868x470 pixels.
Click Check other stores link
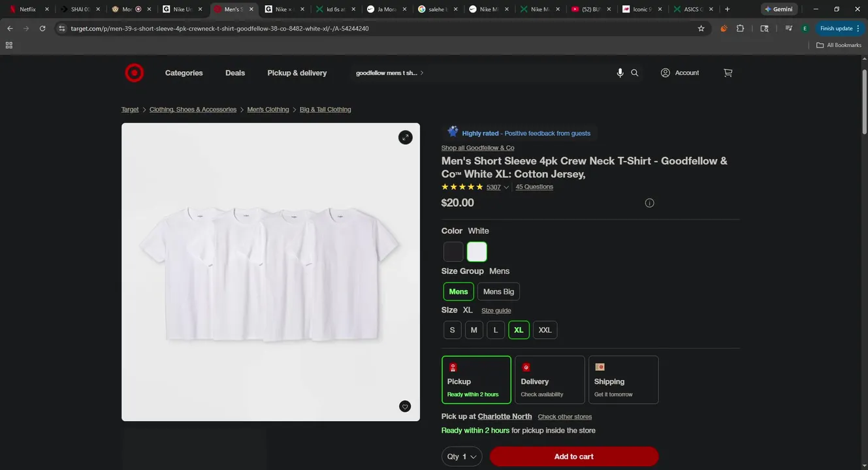point(565,417)
